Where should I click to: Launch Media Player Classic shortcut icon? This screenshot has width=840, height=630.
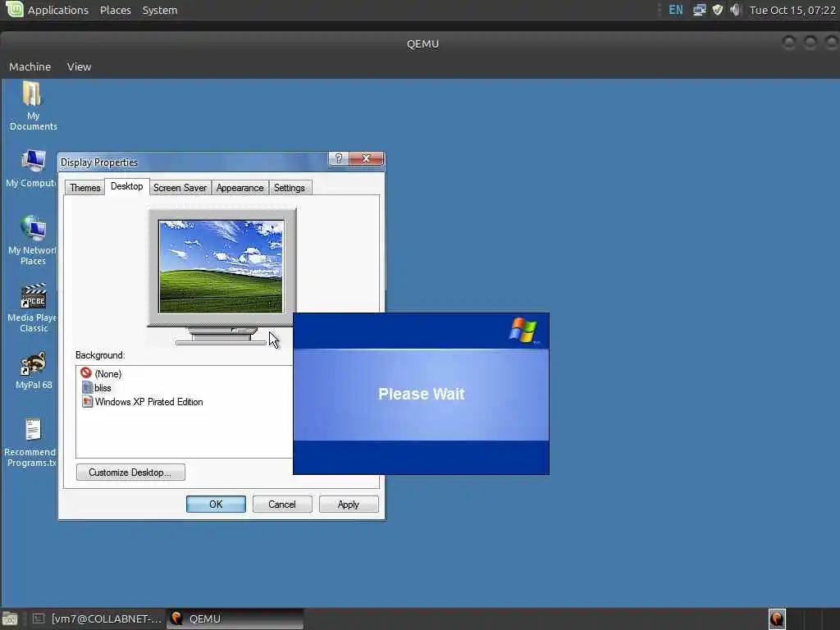pos(33,296)
